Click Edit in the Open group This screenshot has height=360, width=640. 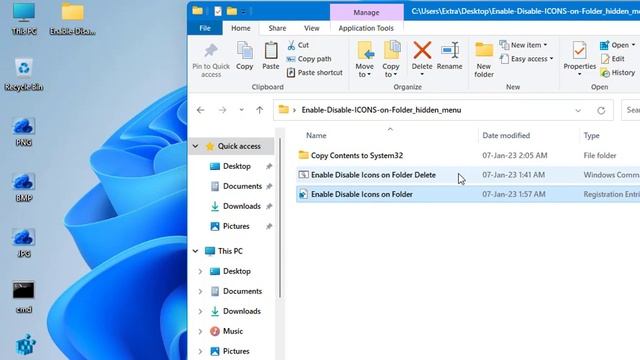(612, 59)
